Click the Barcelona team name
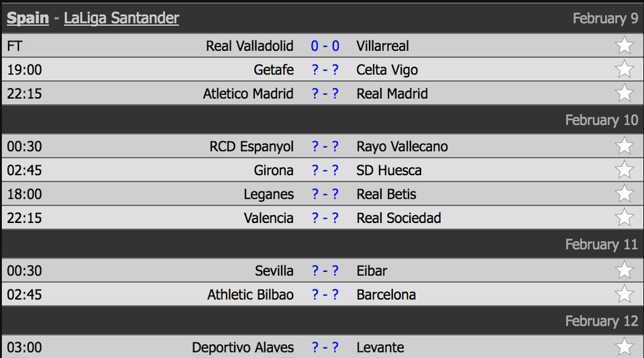Image resolution: width=644 pixels, height=358 pixels. (x=386, y=295)
